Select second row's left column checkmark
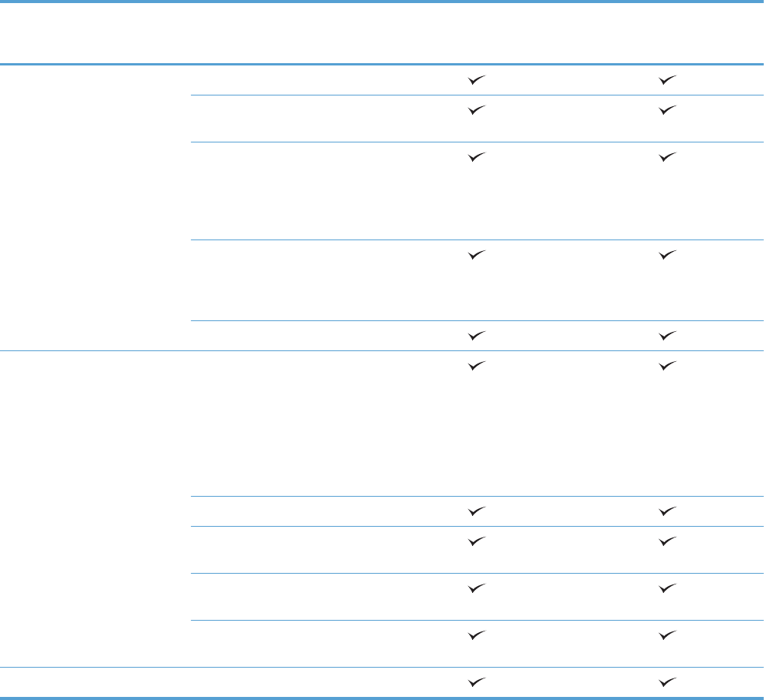 (x=478, y=110)
